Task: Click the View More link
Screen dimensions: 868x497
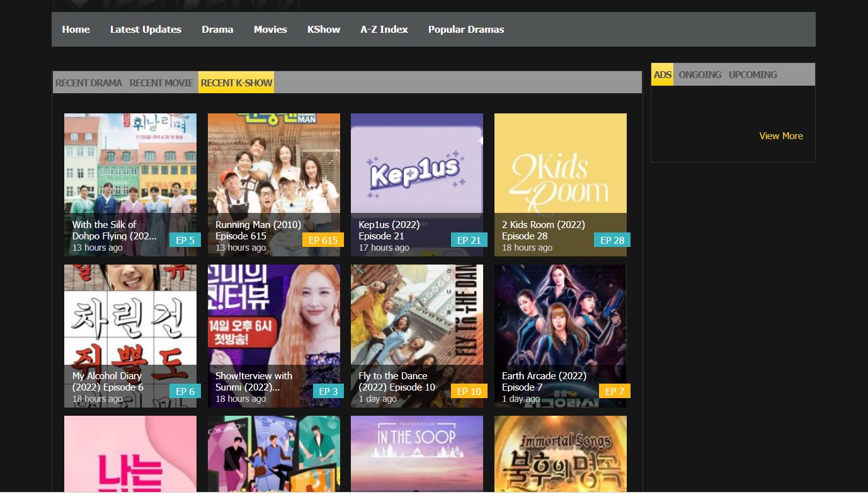Action: [x=781, y=136]
